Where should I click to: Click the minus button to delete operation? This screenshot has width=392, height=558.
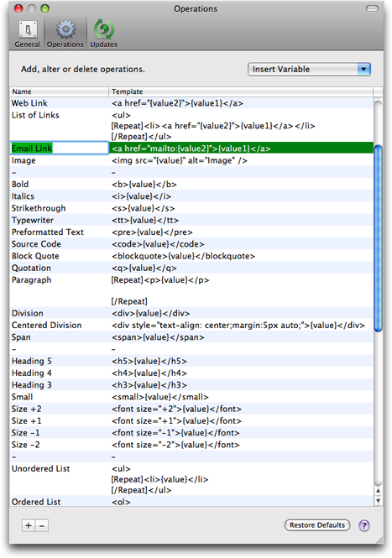42,525
